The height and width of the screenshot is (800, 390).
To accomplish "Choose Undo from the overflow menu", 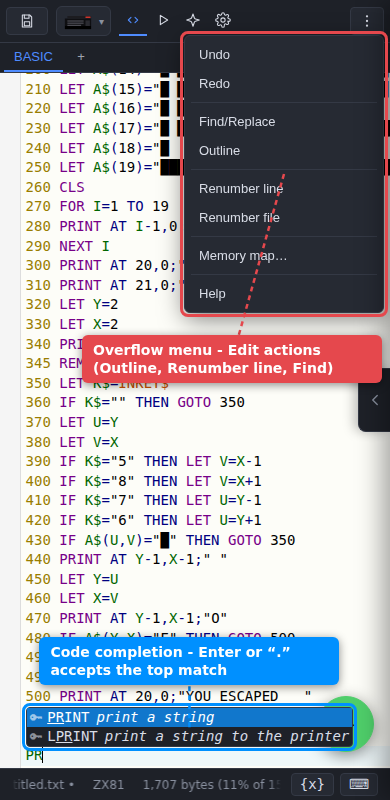I will pyautogui.click(x=284, y=55).
